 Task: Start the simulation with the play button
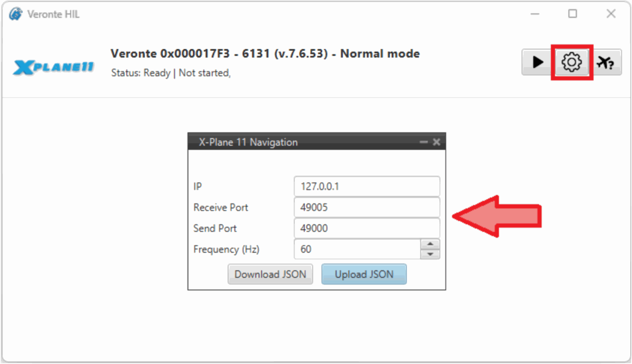pyautogui.click(x=537, y=62)
